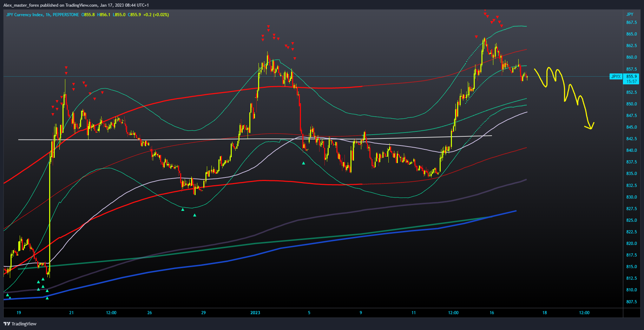Click the 830.0 price axis label
644x330 pixels.
[631, 197]
